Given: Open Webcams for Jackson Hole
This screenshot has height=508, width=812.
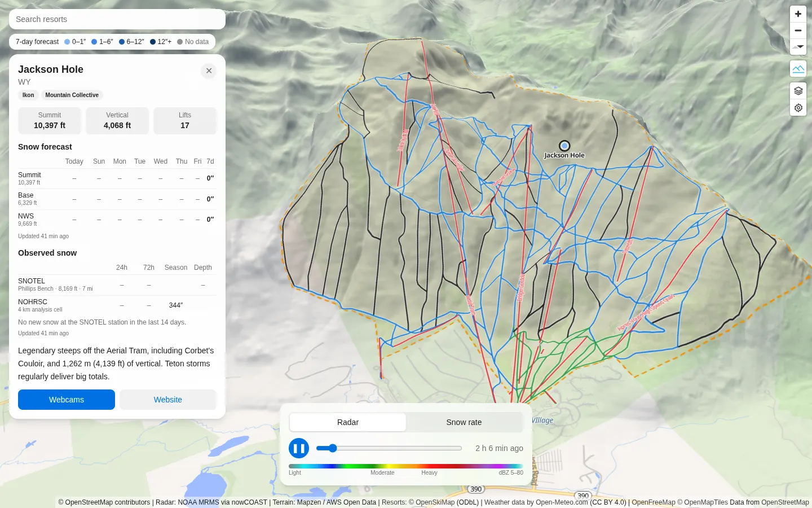Looking at the screenshot, I should point(67,400).
